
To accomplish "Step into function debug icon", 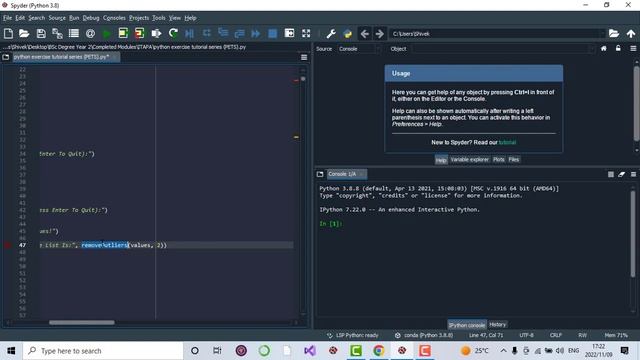I will coord(223,33).
